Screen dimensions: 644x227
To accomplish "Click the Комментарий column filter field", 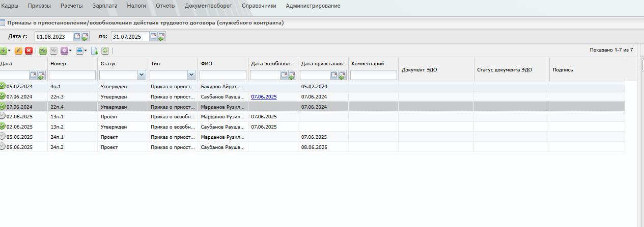I will coord(374,75).
